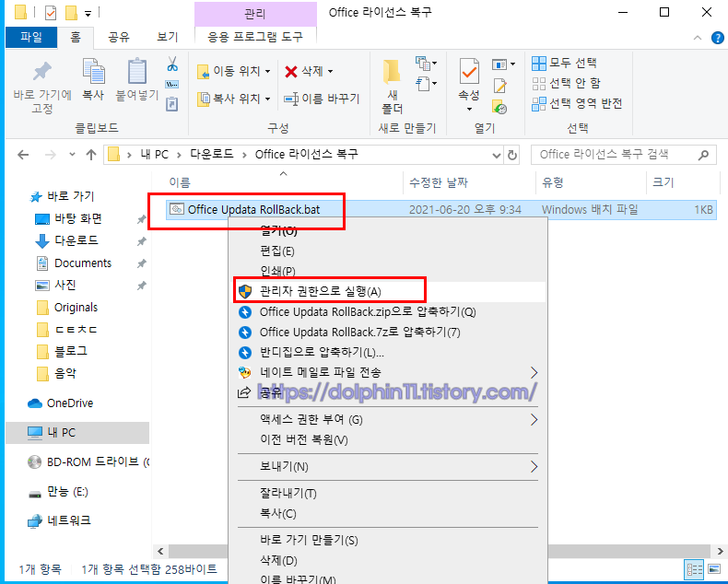Click the Edit pencil icon in 열기 group
Viewport: 728px width, 584px height.
tap(499, 86)
